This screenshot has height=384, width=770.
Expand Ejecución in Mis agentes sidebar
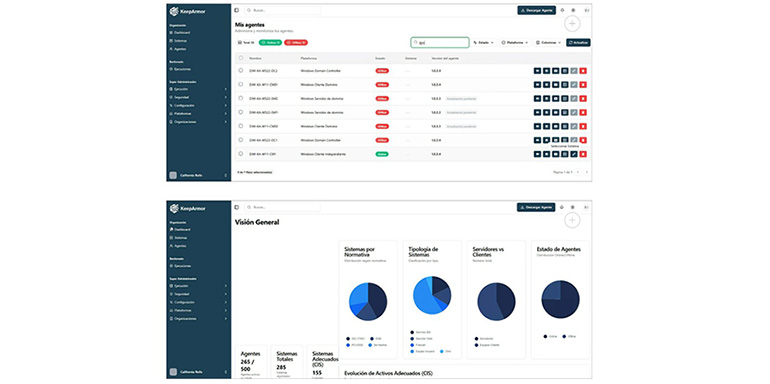pyautogui.click(x=198, y=89)
